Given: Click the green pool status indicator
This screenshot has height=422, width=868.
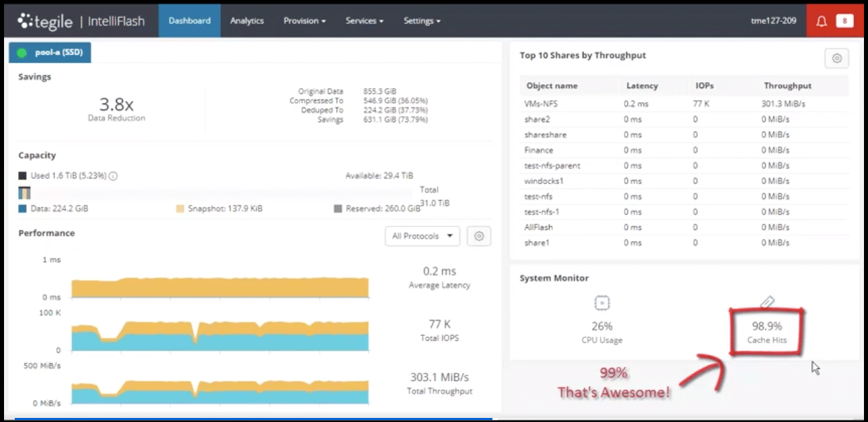Looking at the screenshot, I should [x=22, y=52].
